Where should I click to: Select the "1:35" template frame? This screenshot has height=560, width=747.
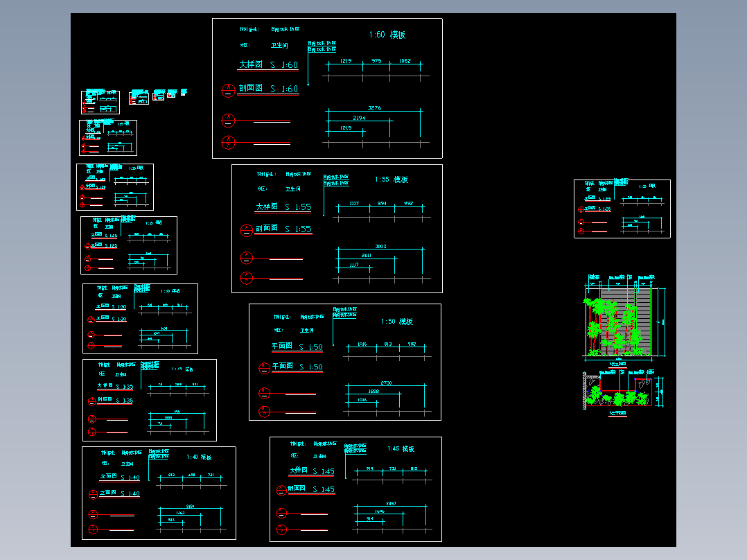[150, 401]
